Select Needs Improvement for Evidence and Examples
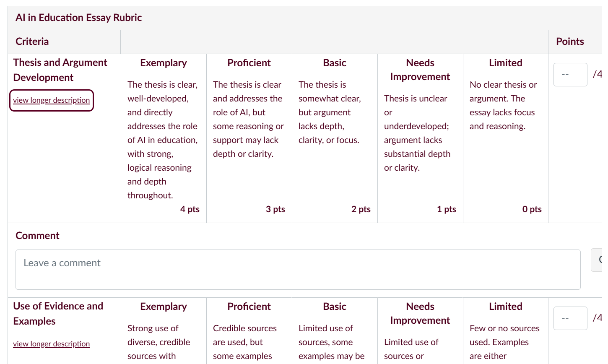Viewport: 608px width, 364px height. (x=420, y=331)
